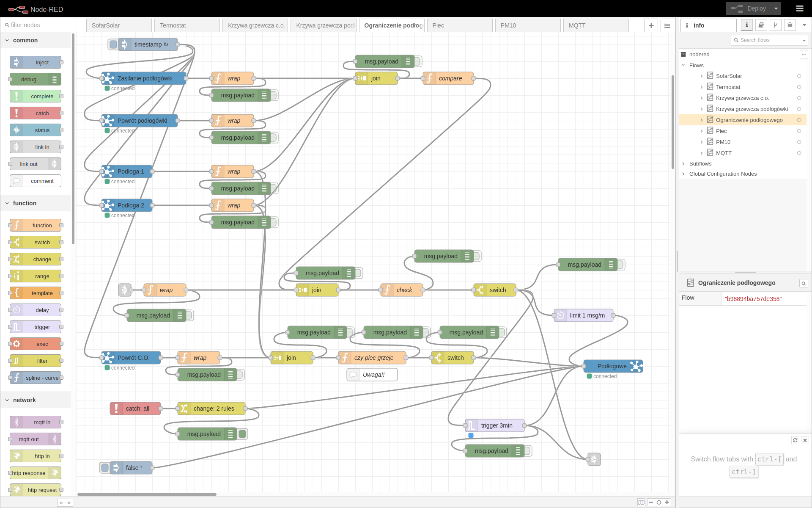Expand the Subflows tree section

pyautogui.click(x=683, y=164)
